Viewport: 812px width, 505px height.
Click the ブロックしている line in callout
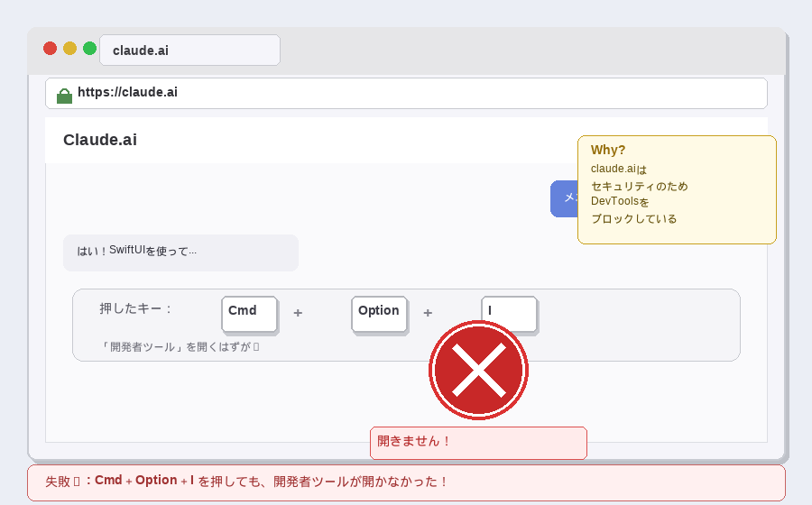tap(634, 219)
